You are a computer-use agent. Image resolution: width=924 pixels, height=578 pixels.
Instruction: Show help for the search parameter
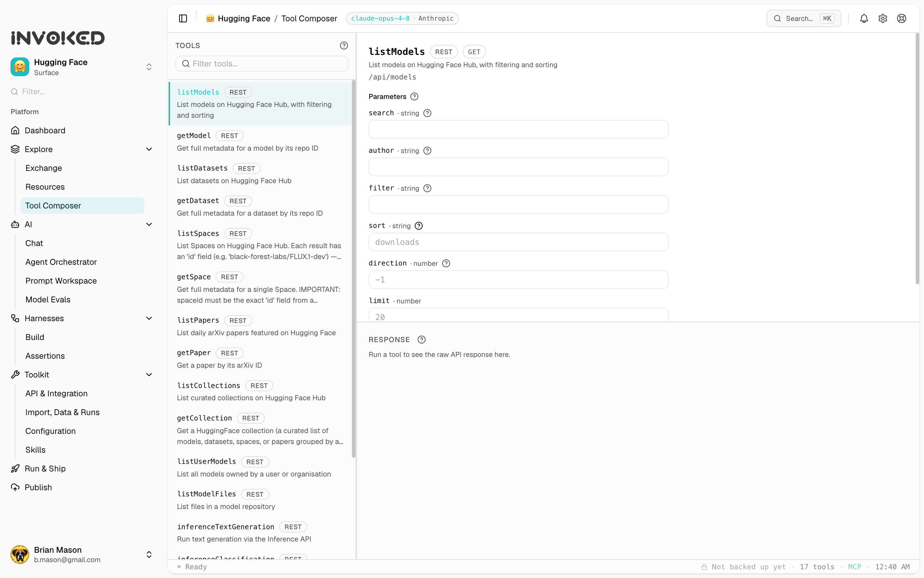pos(427,113)
